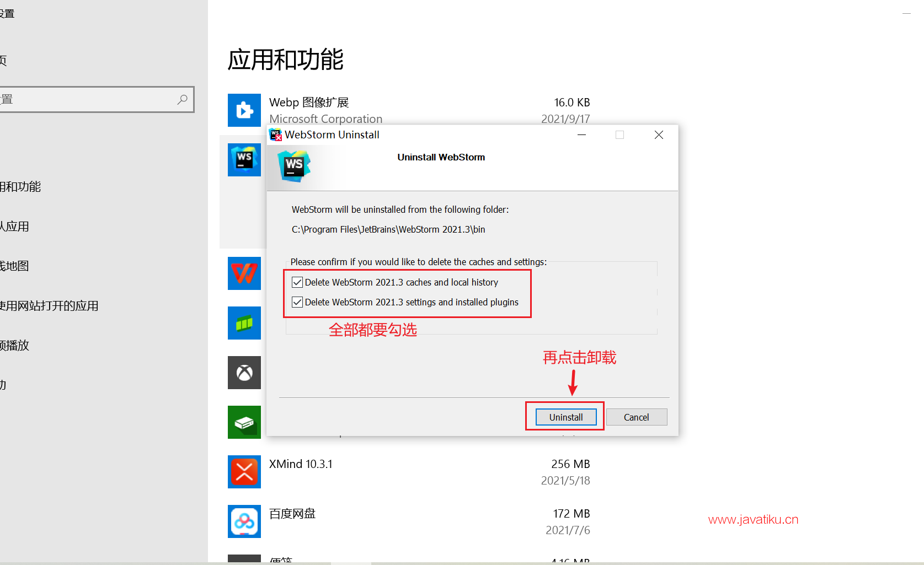Viewport: 924px width, 565px height.
Task: Click the XMind 10.3.1 app name
Action: (301, 464)
